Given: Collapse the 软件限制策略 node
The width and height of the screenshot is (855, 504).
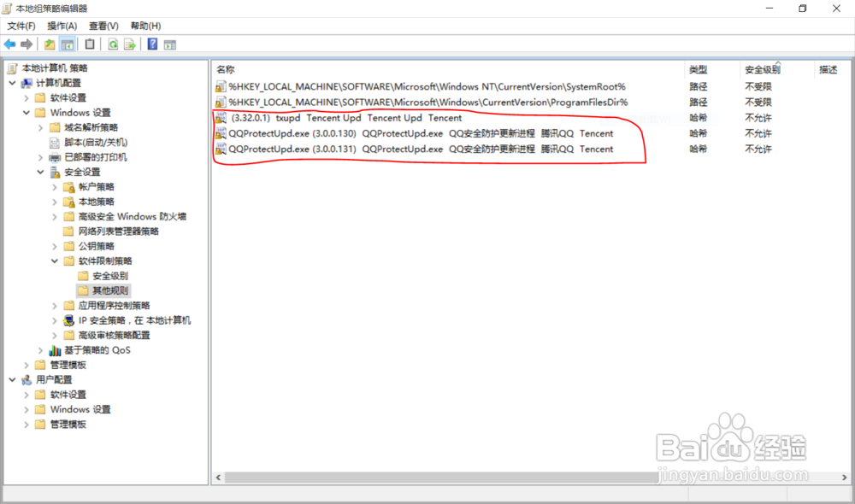Looking at the screenshot, I should (x=55, y=261).
